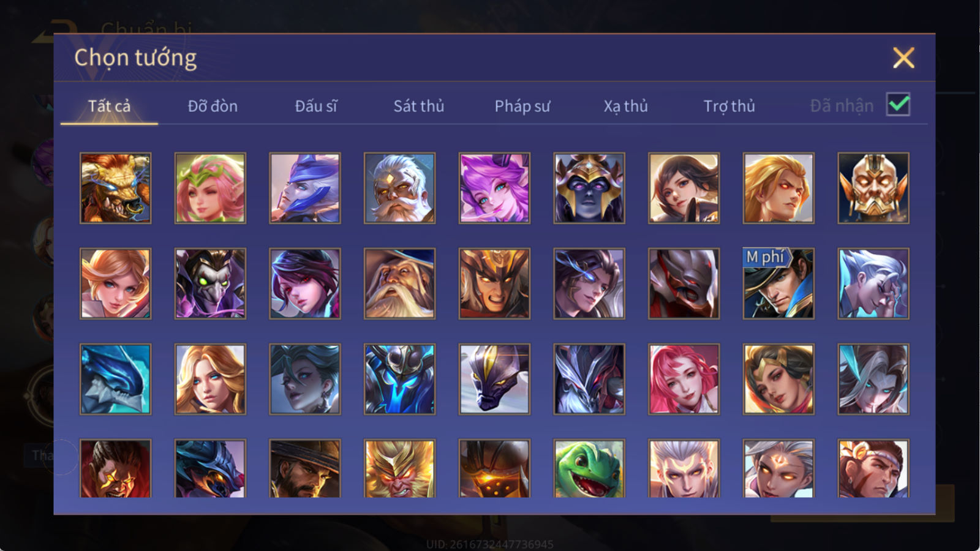Switch to the 'Trợ thủ' tab

(x=729, y=107)
